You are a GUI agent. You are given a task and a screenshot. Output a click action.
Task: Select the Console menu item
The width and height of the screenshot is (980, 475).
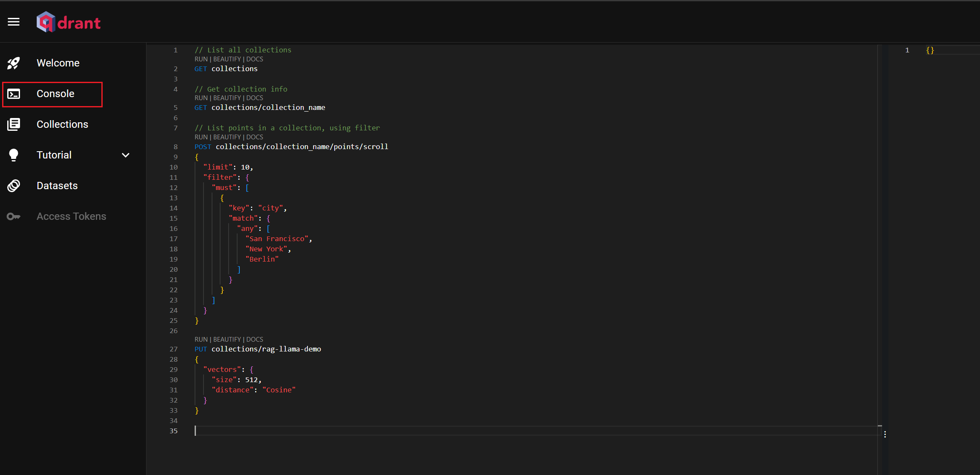coord(52,94)
